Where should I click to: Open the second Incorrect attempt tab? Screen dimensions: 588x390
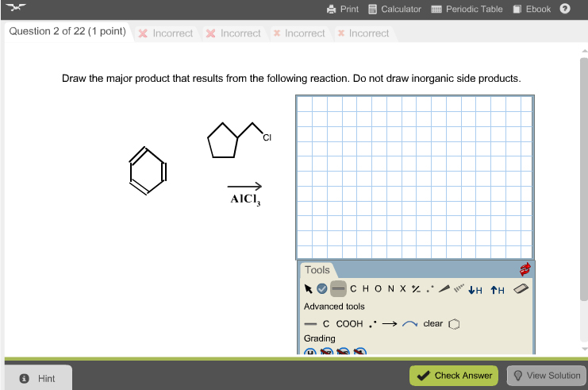[233, 33]
